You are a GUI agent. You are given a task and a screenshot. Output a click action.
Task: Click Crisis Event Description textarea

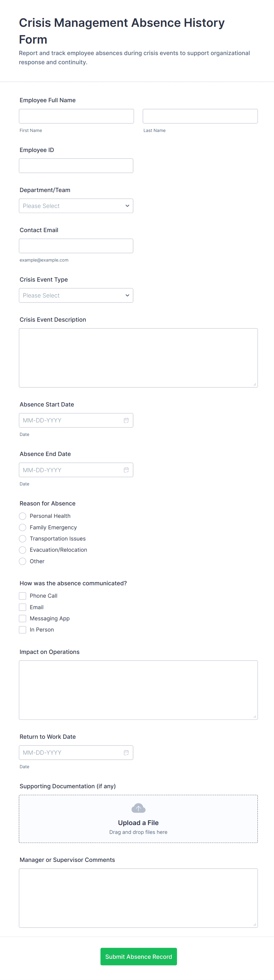click(x=138, y=358)
